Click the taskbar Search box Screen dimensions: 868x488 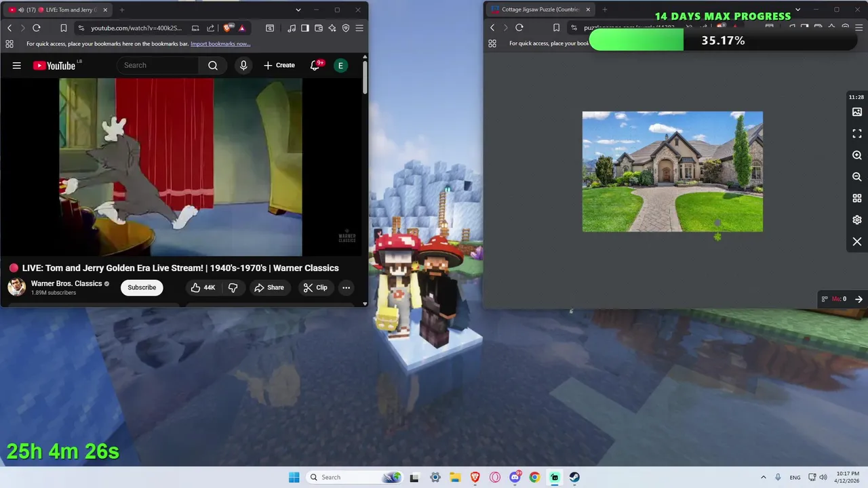pyautogui.click(x=354, y=477)
